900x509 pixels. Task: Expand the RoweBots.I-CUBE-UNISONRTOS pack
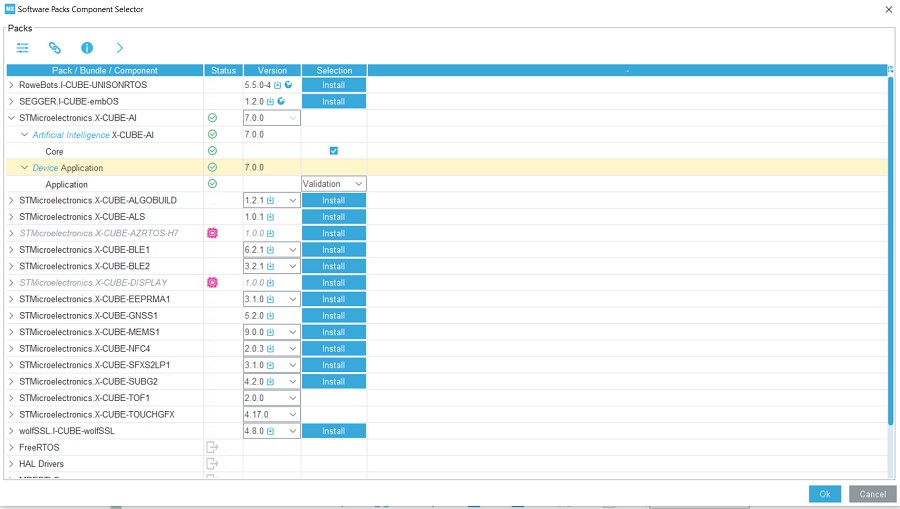click(x=11, y=85)
